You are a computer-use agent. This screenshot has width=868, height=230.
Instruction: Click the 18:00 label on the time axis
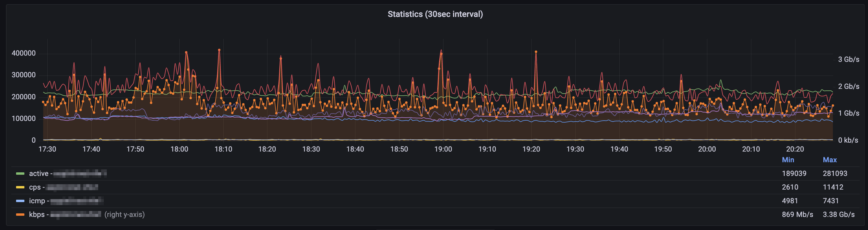[179, 149]
